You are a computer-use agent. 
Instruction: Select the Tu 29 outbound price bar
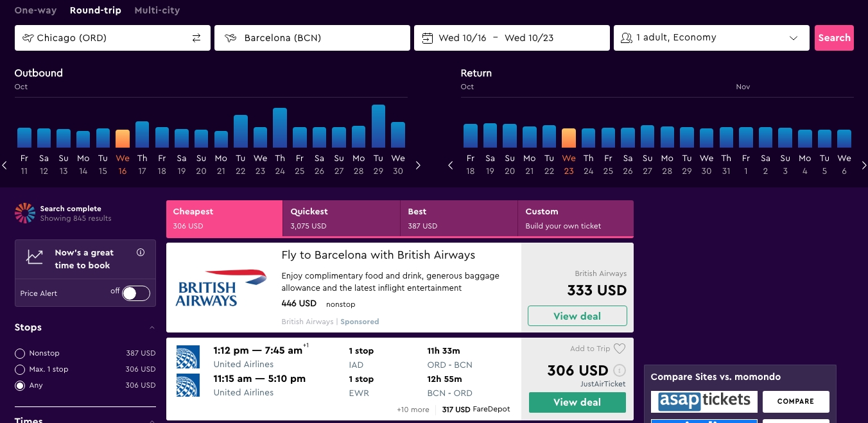[x=378, y=127]
